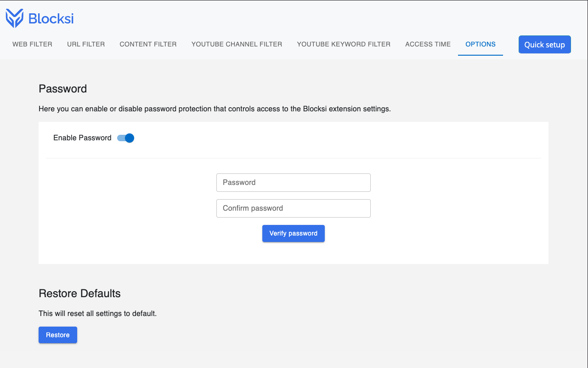The image size is (588, 368).
Task: Focus the Password input field
Action: click(x=294, y=183)
